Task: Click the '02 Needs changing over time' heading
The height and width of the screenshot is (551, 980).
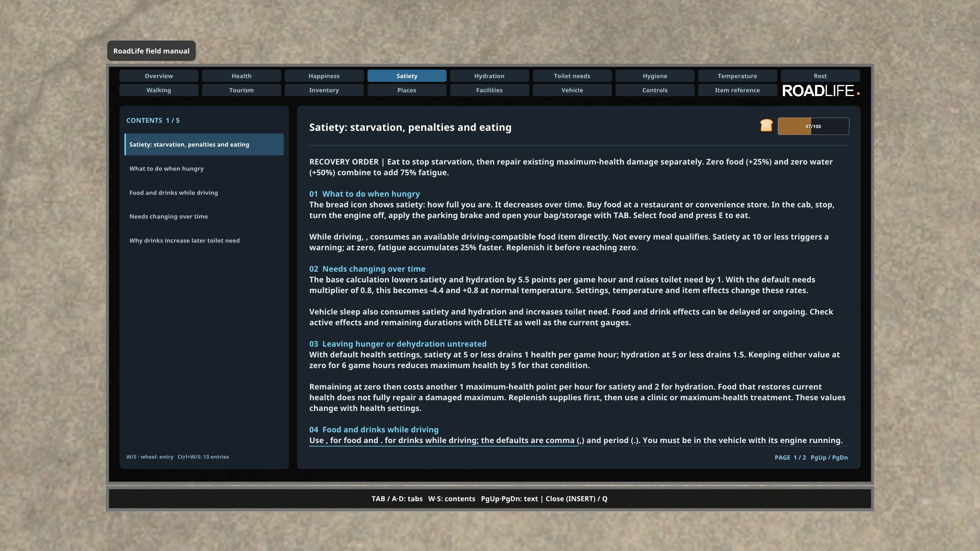Action: point(367,269)
